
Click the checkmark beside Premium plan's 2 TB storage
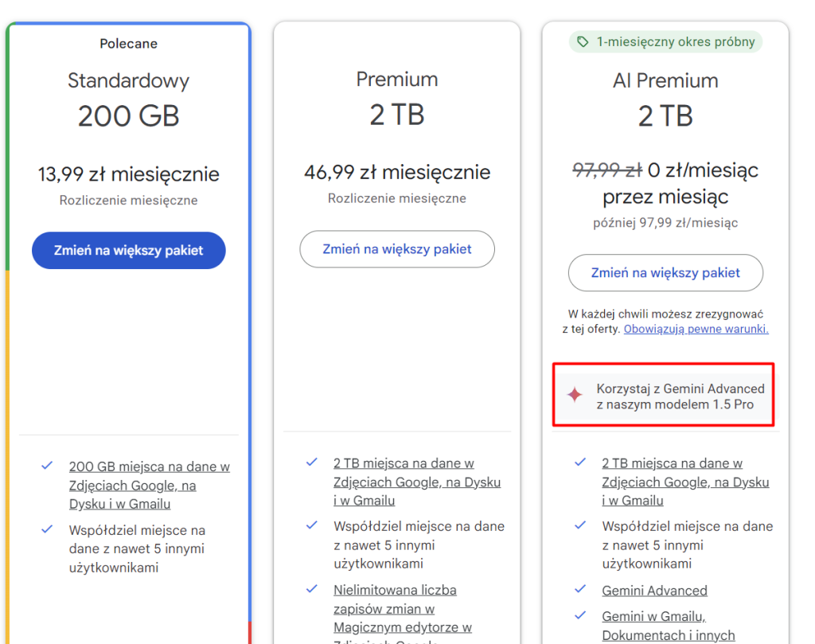[x=312, y=462]
